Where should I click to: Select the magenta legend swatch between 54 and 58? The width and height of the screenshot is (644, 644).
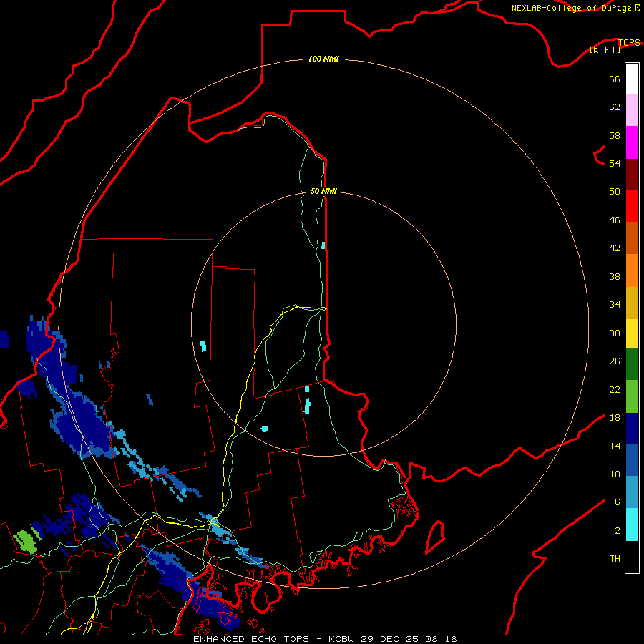[632, 142]
